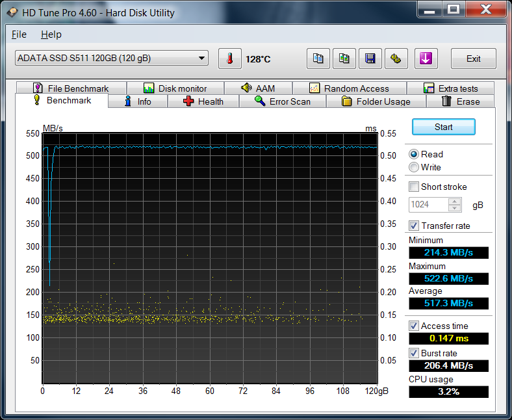This screenshot has height=420, width=512.
Task: Enable the Short stroke checkbox
Action: point(414,187)
